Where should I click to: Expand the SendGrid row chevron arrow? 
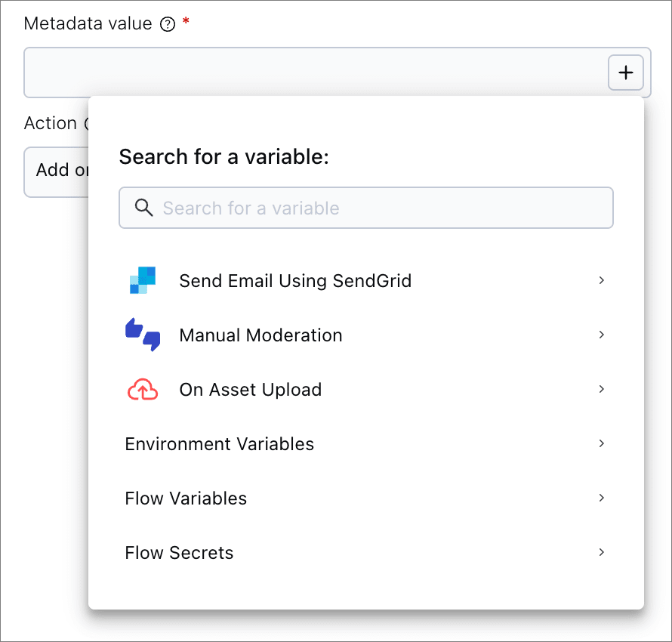point(602,280)
